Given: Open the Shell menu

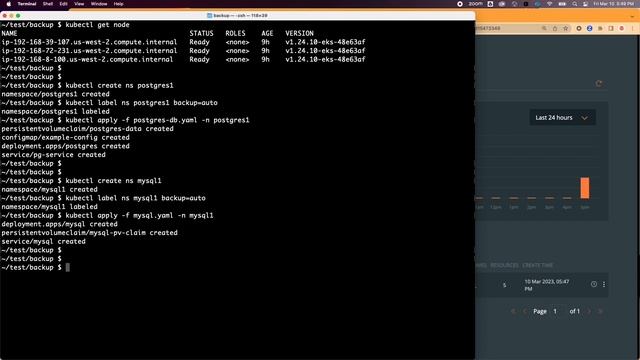Looking at the screenshot, I should tap(48, 4).
